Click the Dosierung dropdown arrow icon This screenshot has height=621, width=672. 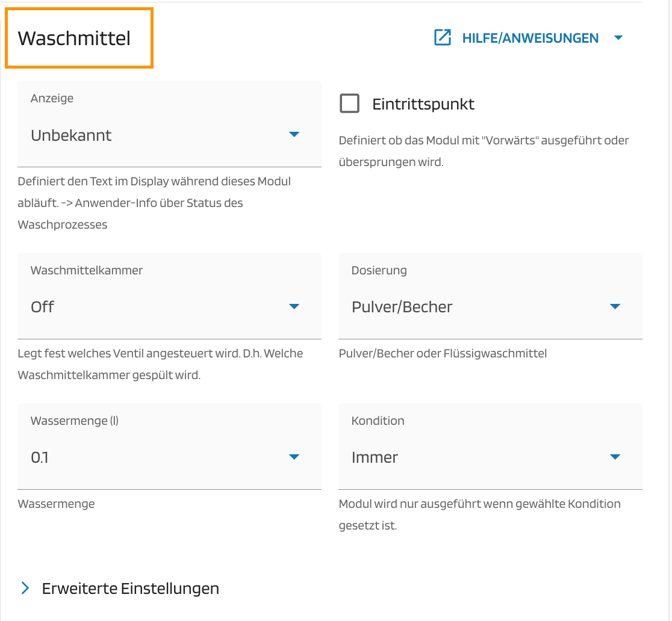click(615, 307)
